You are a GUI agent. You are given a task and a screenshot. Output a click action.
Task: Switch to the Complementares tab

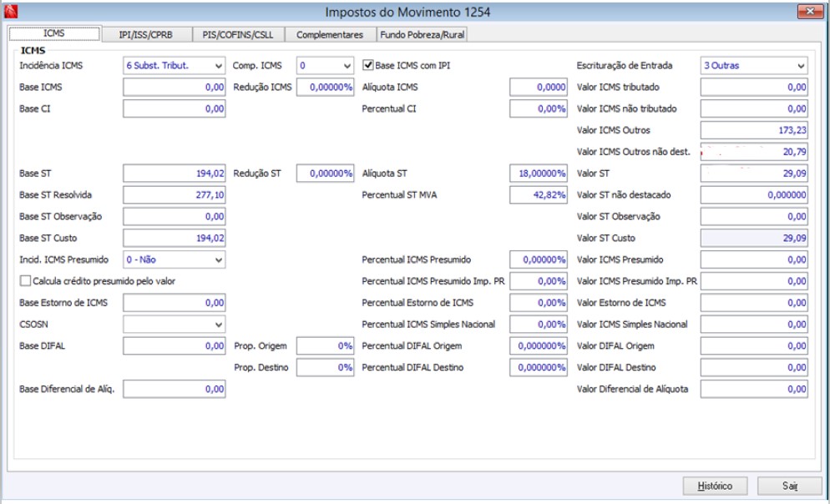tap(330, 34)
